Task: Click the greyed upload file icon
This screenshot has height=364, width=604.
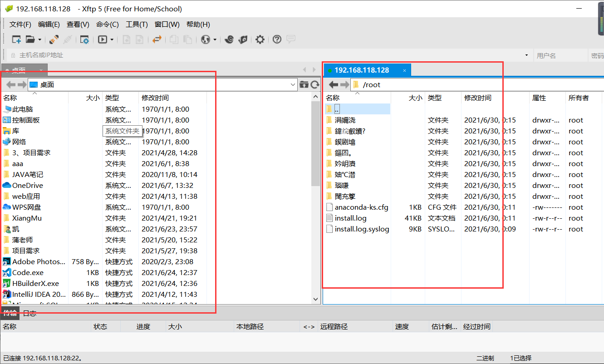Action: [127, 39]
